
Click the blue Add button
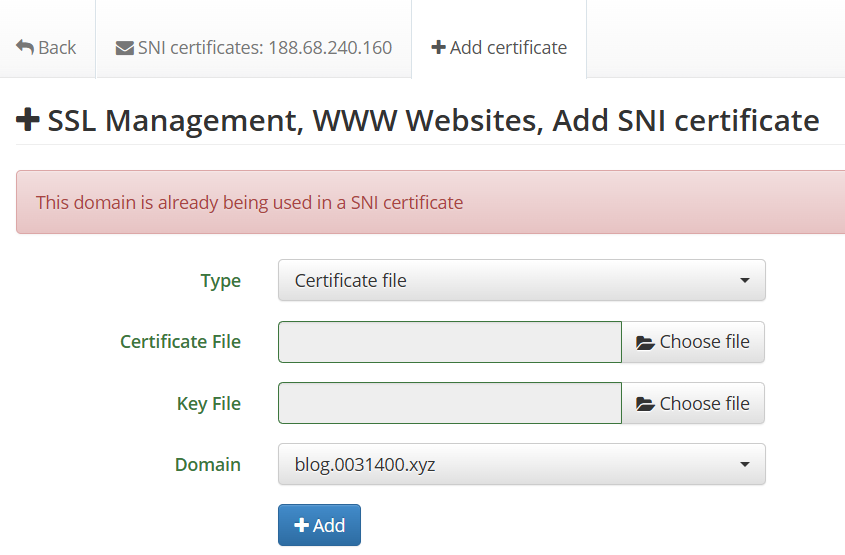pyautogui.click(x=320, y=525)
